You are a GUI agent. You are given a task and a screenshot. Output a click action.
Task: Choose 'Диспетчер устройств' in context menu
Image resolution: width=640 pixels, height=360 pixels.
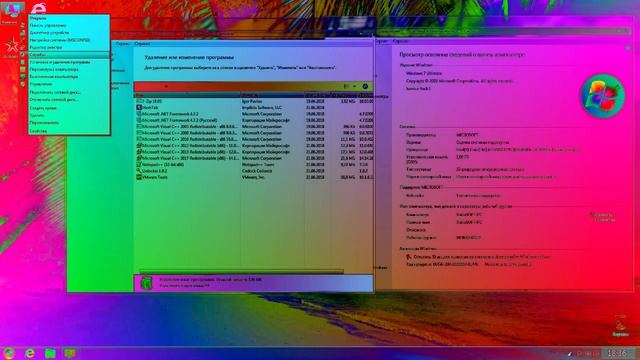pyautogui.click(x=69, y=33)
